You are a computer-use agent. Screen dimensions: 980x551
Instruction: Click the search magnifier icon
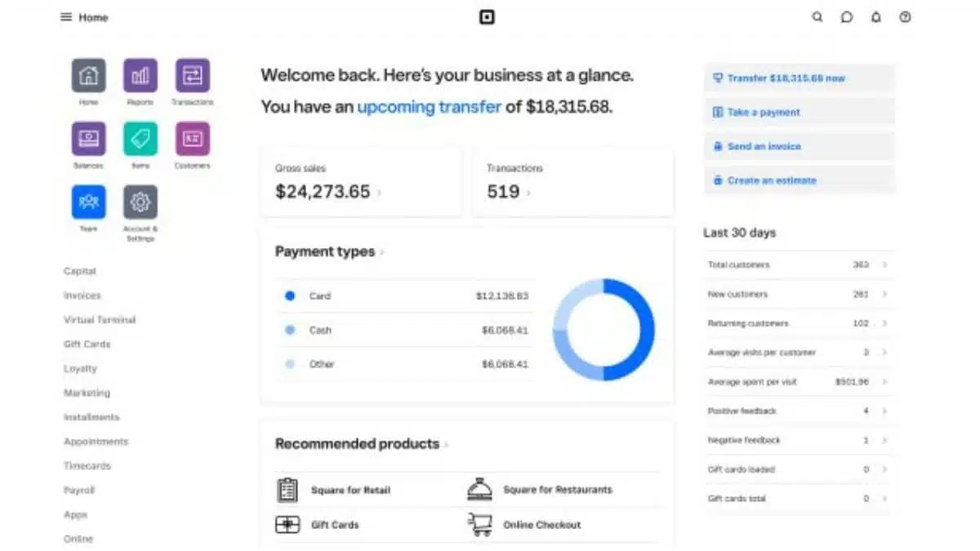[817, 17]
